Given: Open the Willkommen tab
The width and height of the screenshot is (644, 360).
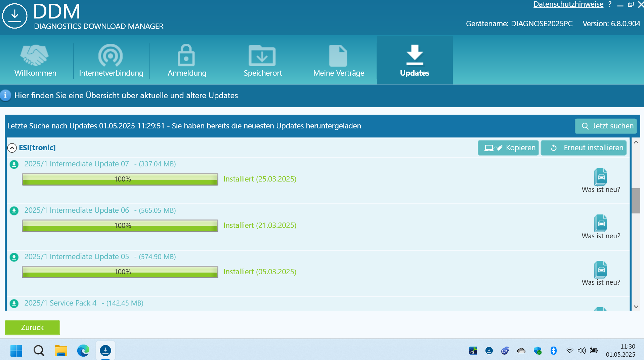Looking at the screenshot, I should [35, 60].
